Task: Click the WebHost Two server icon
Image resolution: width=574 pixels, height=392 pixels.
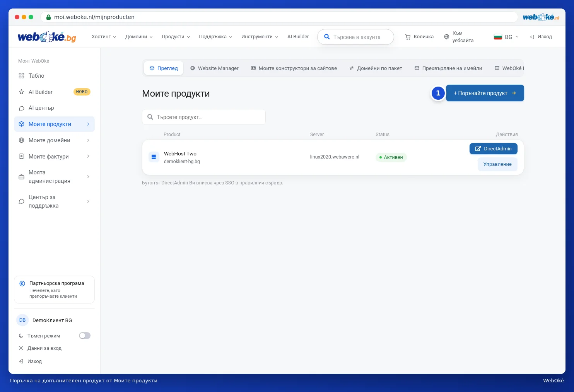Action: (x=154, y=157)
